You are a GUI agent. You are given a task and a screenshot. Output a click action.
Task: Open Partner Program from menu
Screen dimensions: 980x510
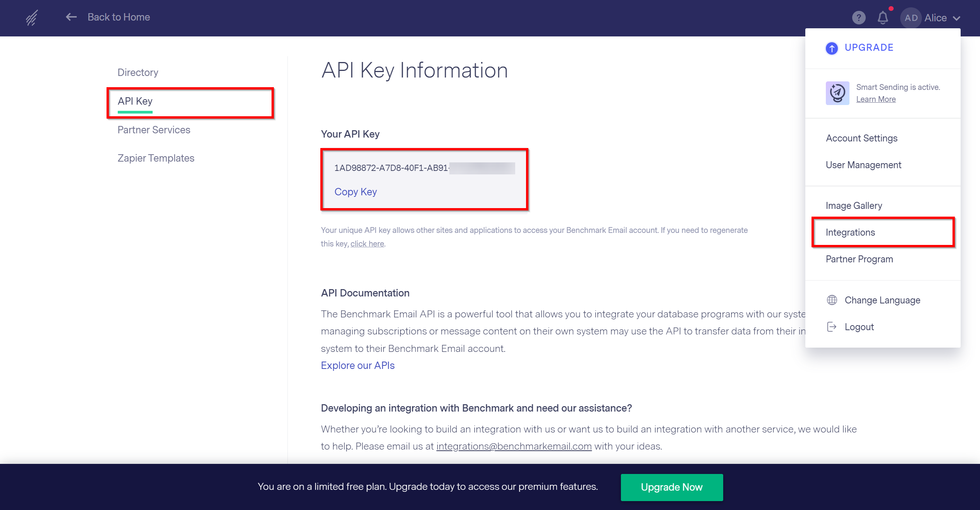pos(859,259)
